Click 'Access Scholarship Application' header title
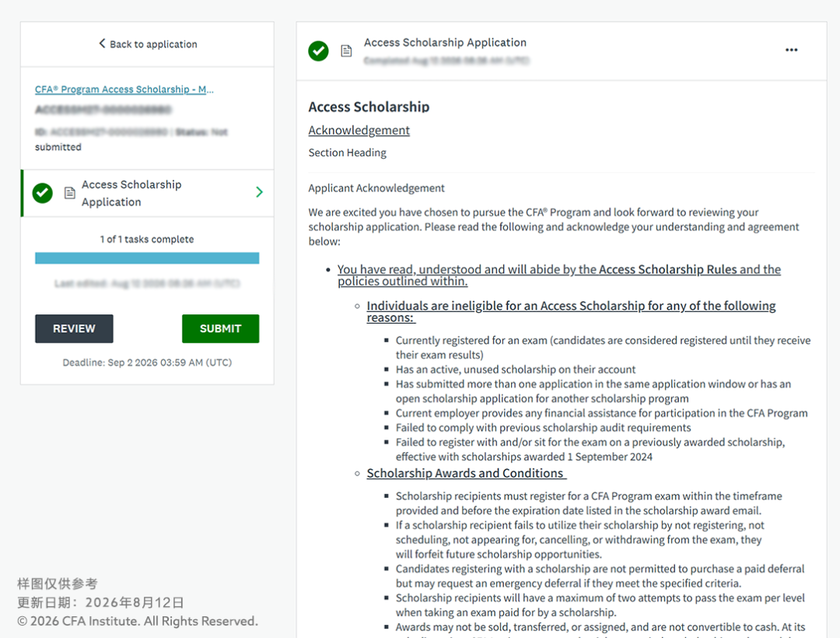The height and width of the screenshot is (638, 840). pyautogui.click(x=445, y=42)
